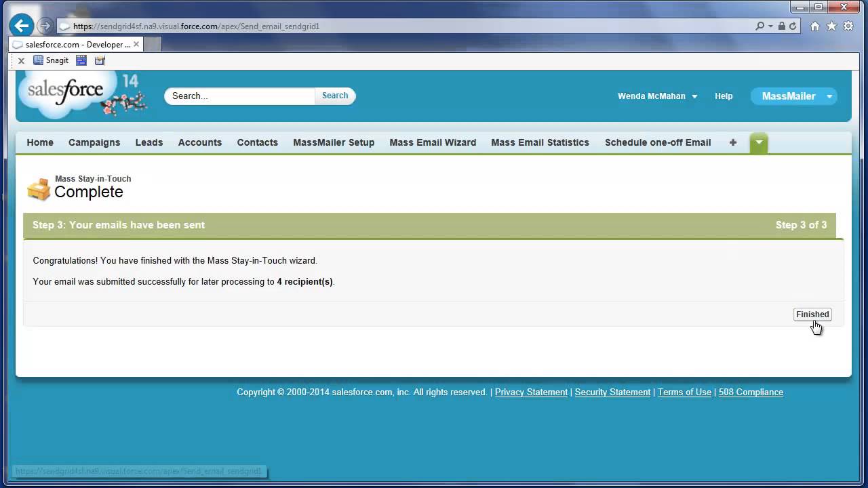
Task: Click the '4 recipient(s)' bold text
Action: pos(304,281)
